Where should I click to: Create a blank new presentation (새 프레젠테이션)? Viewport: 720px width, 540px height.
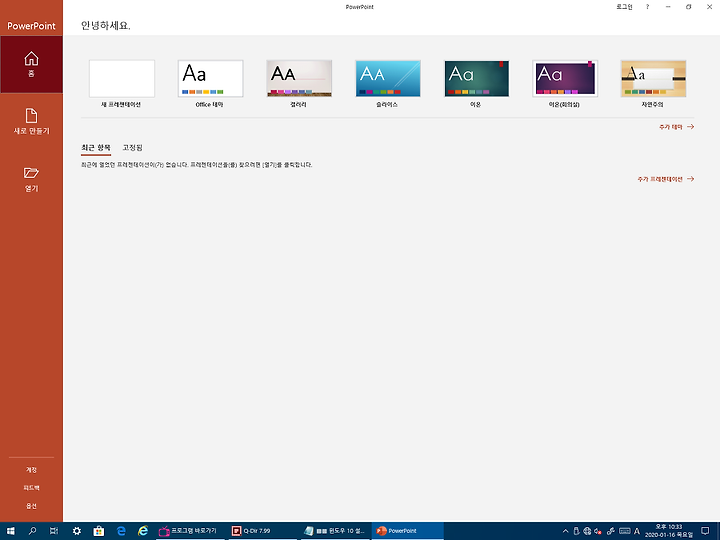(122, 84)
